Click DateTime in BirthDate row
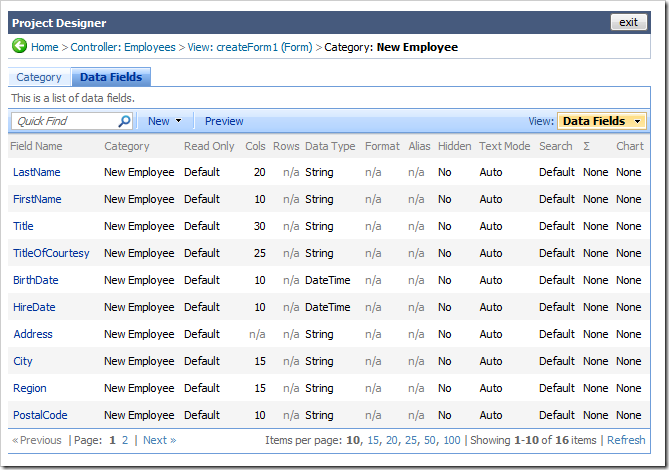Screen dimensions: 669x470 [x=328, y=280]
